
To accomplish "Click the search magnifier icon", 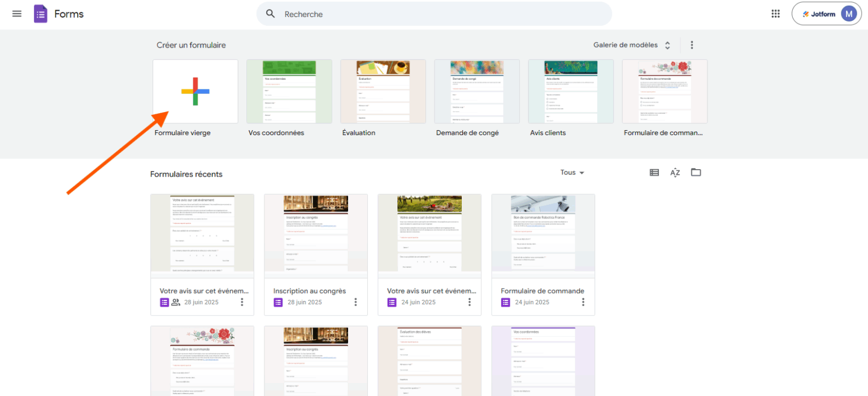I will point(271,14).
